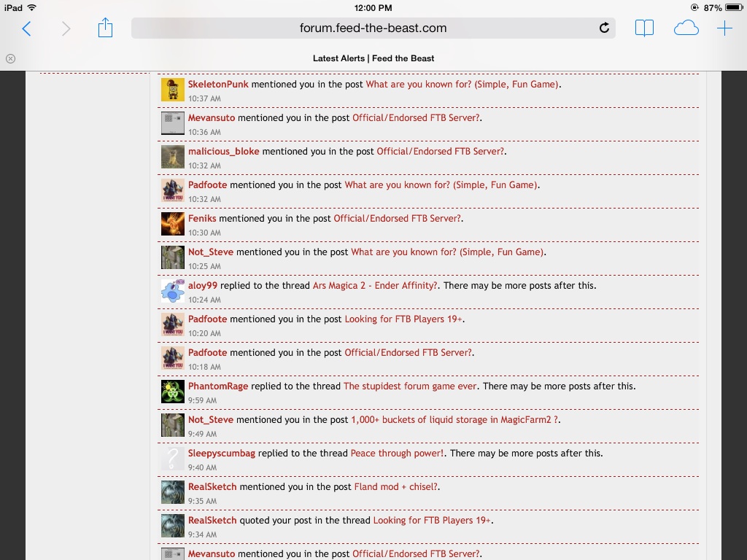Open Feniks's avatar image
This screenshot has height=560, width=747.
[173, 224]
